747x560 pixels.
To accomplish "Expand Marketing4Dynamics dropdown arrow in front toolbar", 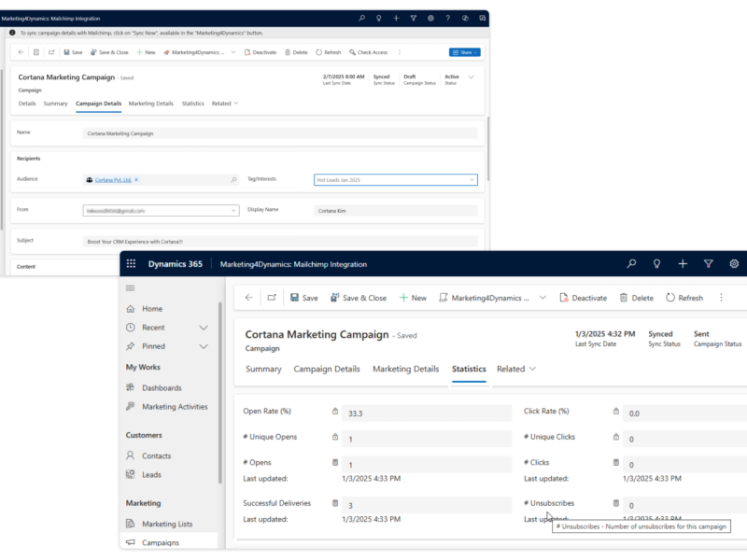I will click(x=543, y=298).
